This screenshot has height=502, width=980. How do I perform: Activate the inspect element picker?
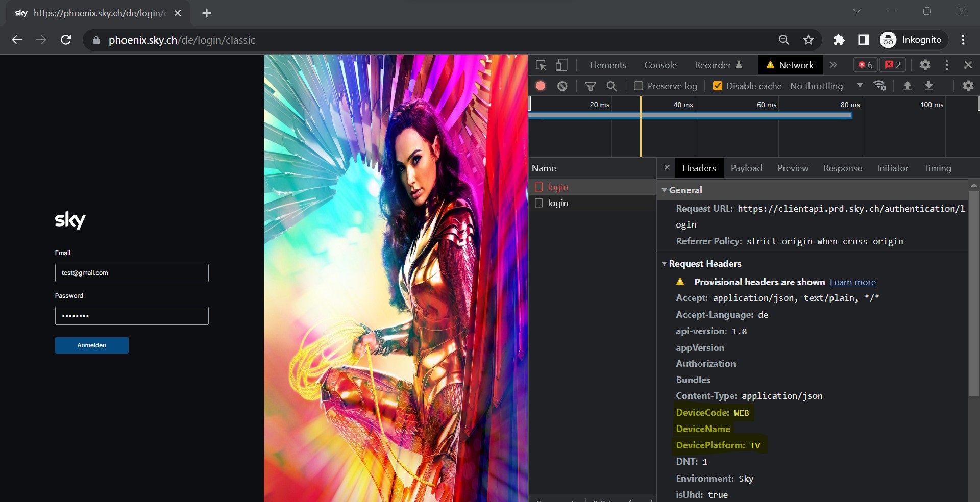tap(541, 65)
